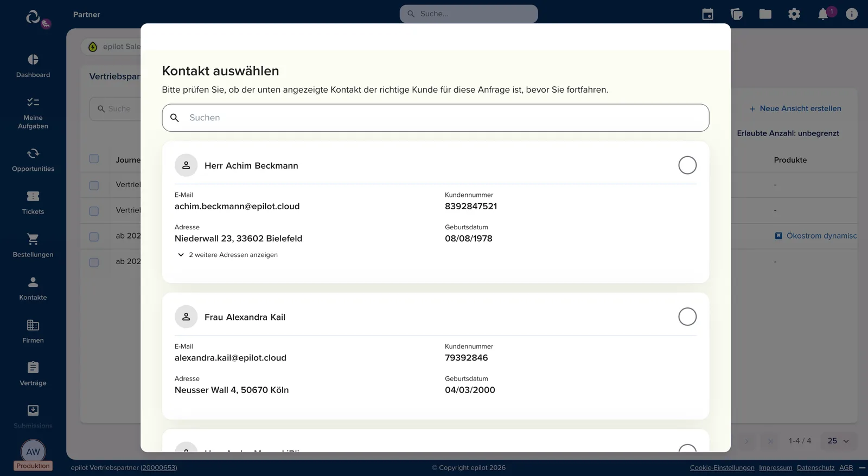Open the folder icon in top bar
Screen dimensions: 868x476
[x=765, y=14]
